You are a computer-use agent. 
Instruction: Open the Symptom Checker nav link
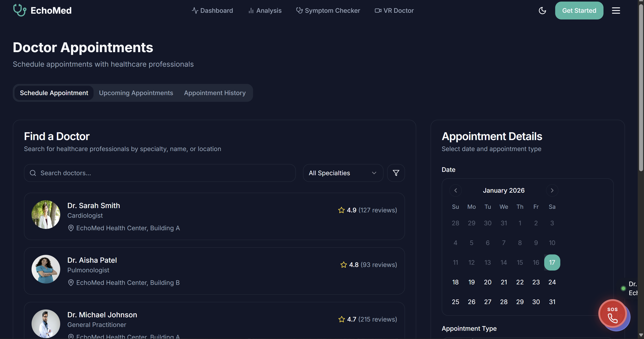[x=328, y=11]
